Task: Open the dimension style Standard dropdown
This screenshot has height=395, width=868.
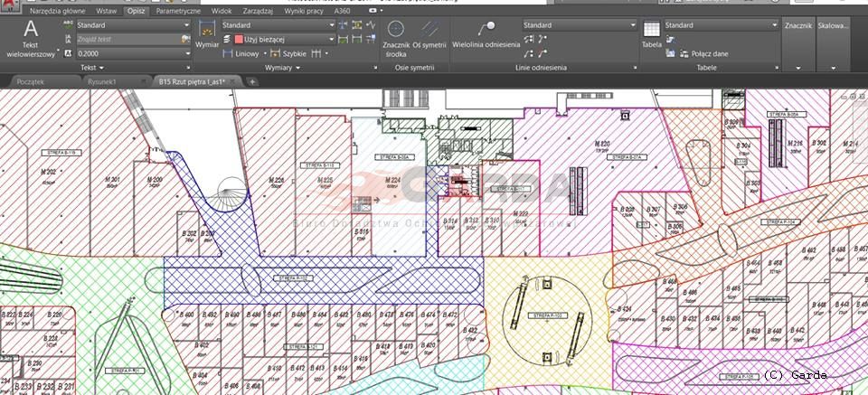Action: pyautogui.click(x=278, y=25)
